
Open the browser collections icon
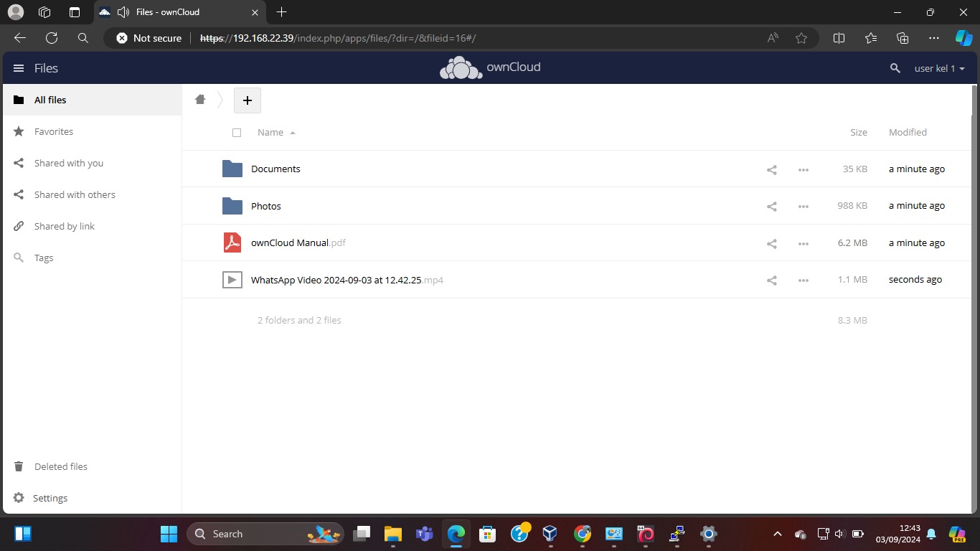point(903,38)
